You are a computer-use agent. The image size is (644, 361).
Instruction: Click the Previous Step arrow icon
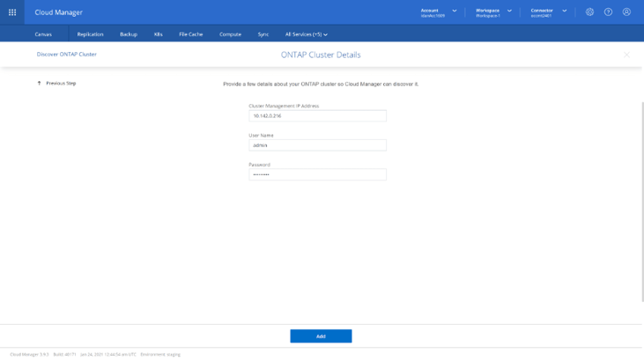pyautogui.click(x=39, y=84)
